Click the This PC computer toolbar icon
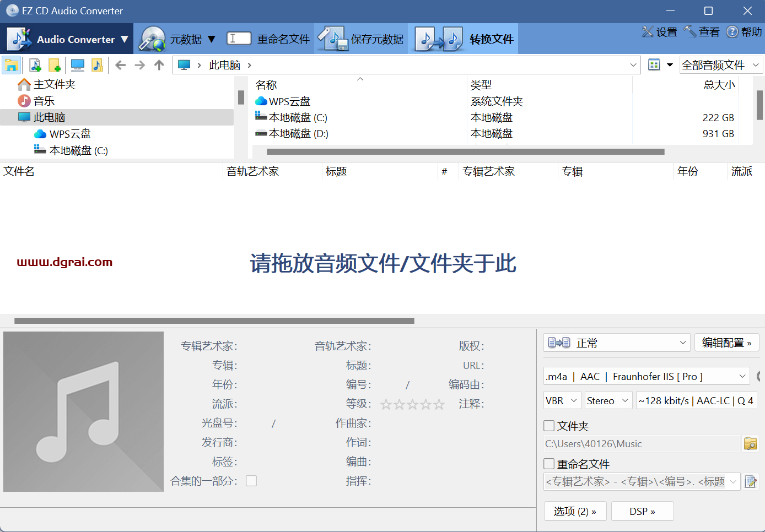This screenshot has width=765, height=532. tap(78, 66)
